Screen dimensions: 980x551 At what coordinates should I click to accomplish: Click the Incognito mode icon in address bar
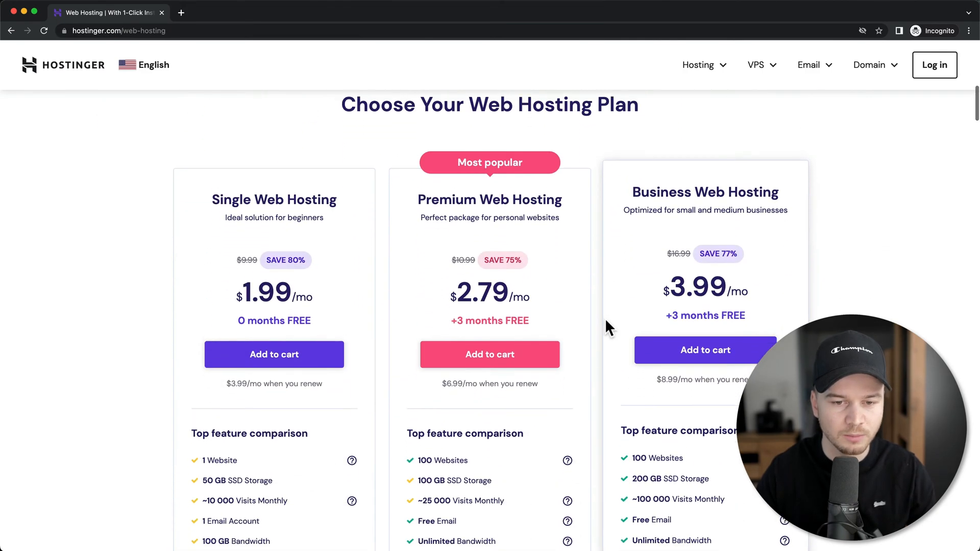(916, 30)
